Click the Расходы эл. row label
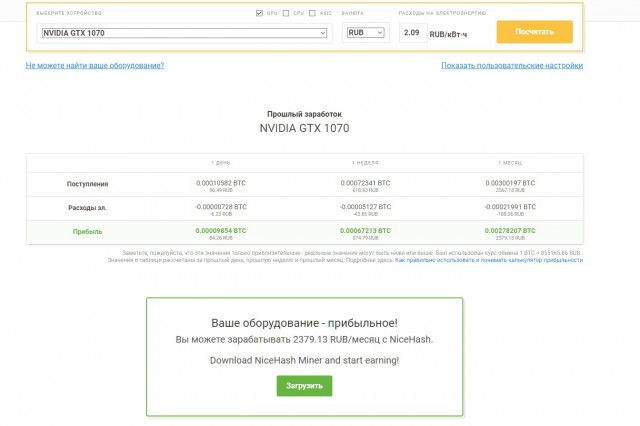 pyautogui.click(x=87, y=208)
